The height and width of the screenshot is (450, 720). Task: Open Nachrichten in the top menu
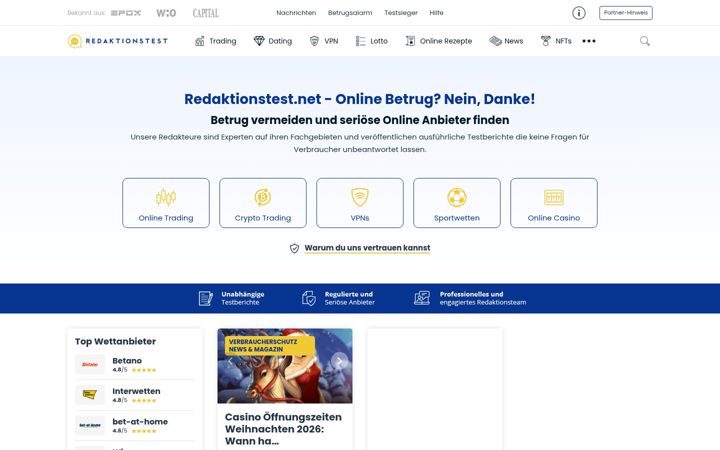(x=296, y=13)
